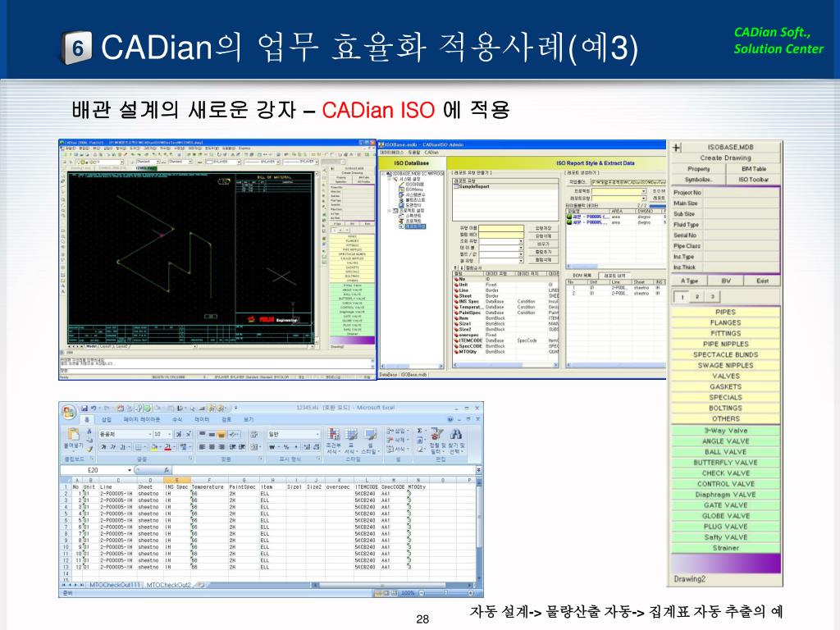Click the AutoSum sigma icon in Excel
Screen dimensions: 840x630
click(419, 431)
